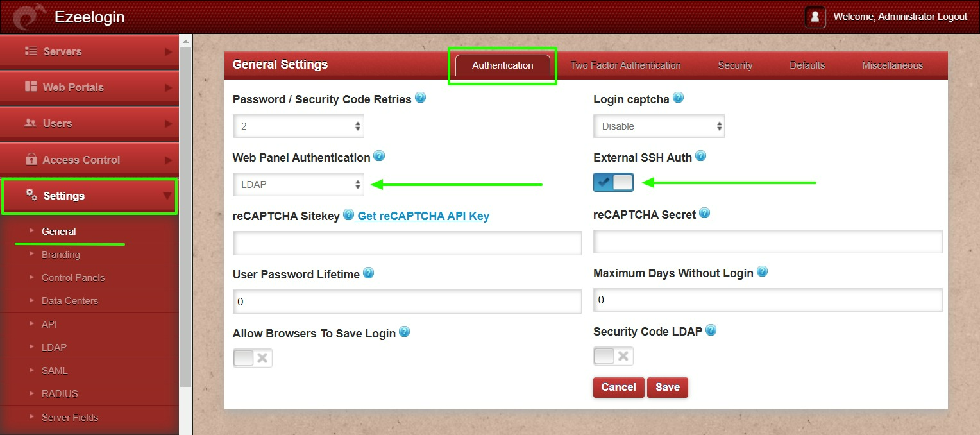The height and width of the screenshot is (435, 980).
Task: Click the Access Control lock icon
Action: (31, 159)
